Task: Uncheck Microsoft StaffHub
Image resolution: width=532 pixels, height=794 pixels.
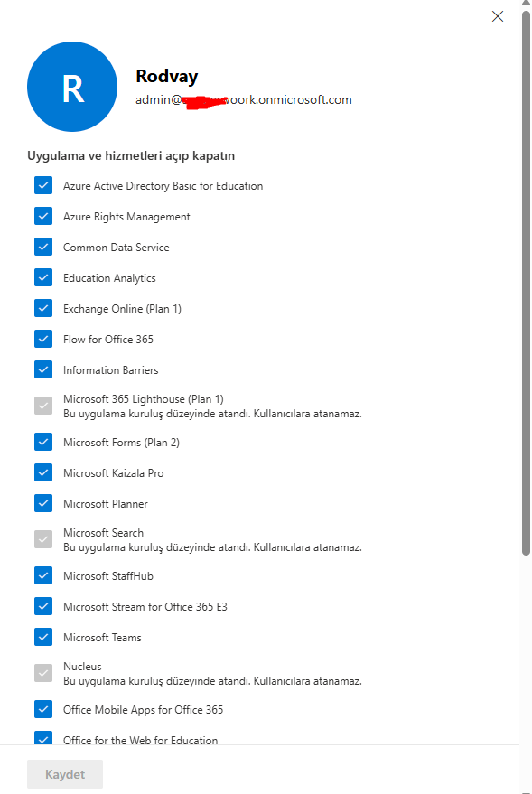Action: tap(43, 575)
